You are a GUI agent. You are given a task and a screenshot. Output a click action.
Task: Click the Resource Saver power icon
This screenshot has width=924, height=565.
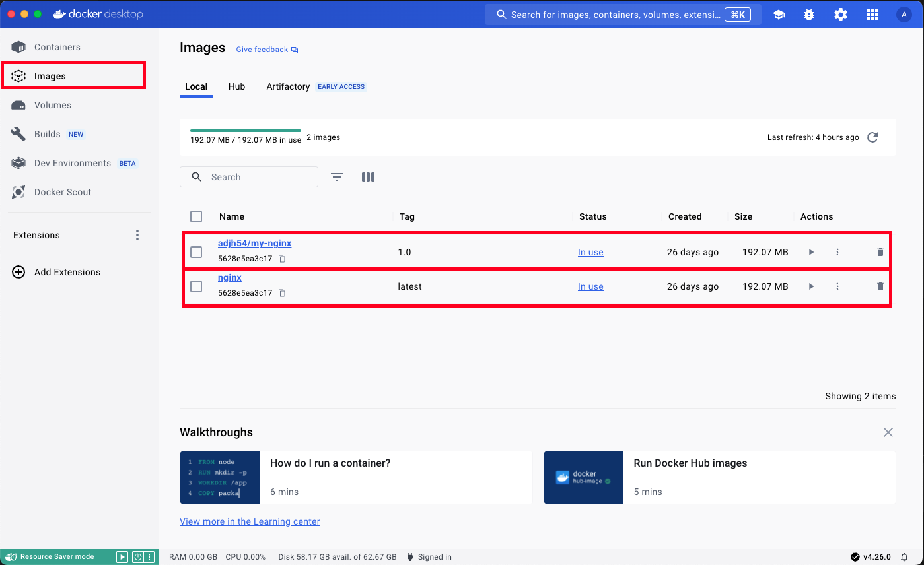tap(137, 557)
